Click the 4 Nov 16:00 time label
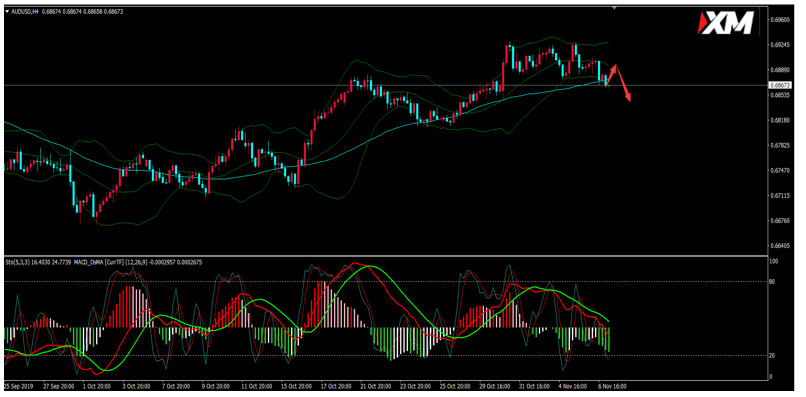Viewport: 806px width, 397px height. click(573, 386)
